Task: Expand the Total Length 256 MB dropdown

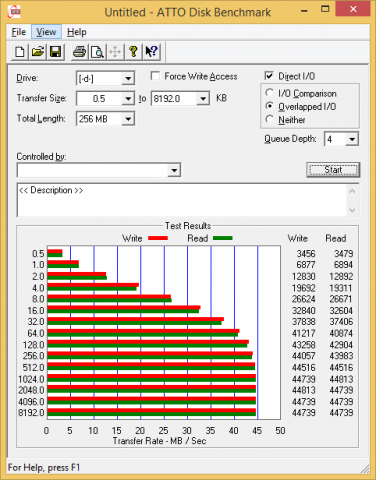Action: tap(128, 119)
